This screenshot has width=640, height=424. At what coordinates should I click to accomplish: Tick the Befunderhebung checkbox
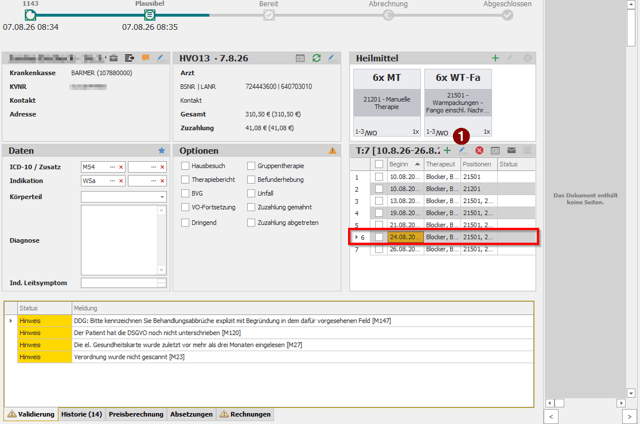coord(251,180)
